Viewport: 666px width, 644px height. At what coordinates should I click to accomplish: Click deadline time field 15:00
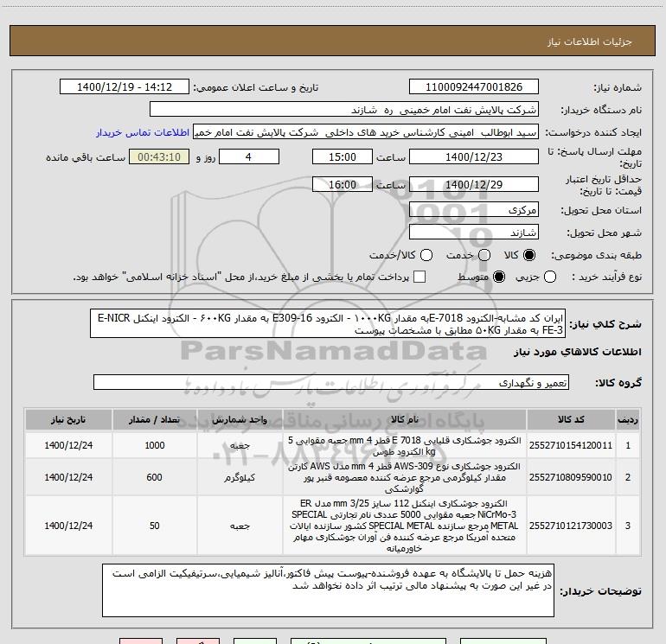pyautogui.click(x=343, y=157)
